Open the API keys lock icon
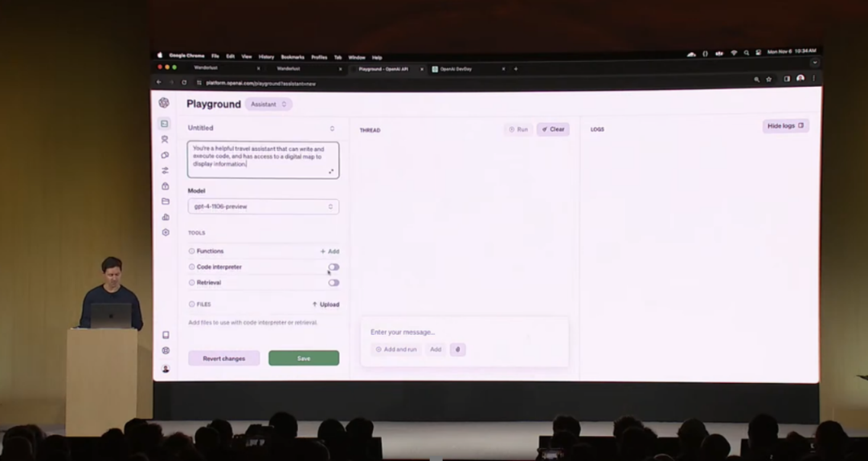 165,186
